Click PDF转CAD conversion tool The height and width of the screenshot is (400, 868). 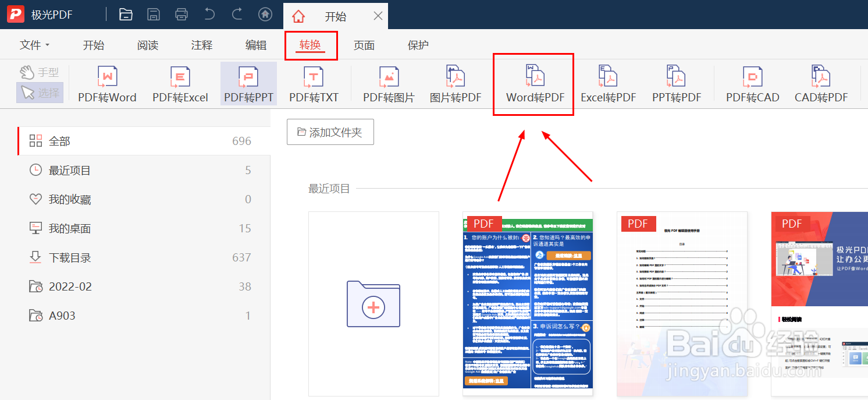click(x=753, y=84)
